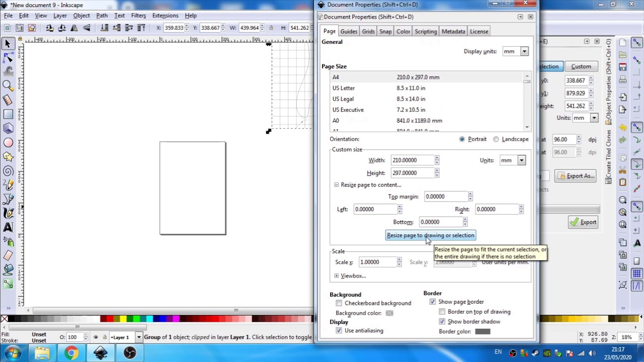Select the Zoom magnifier tool

coord(8,86)
